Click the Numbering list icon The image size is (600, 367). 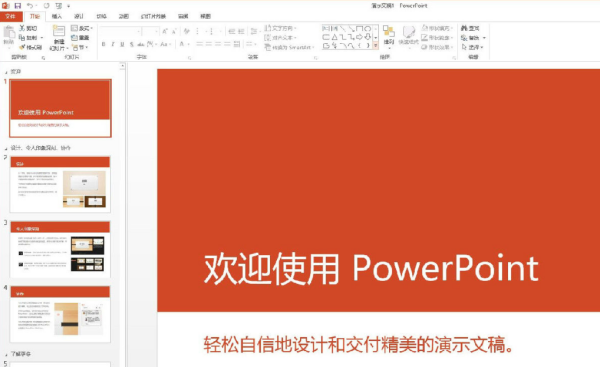tap(211, 31)
